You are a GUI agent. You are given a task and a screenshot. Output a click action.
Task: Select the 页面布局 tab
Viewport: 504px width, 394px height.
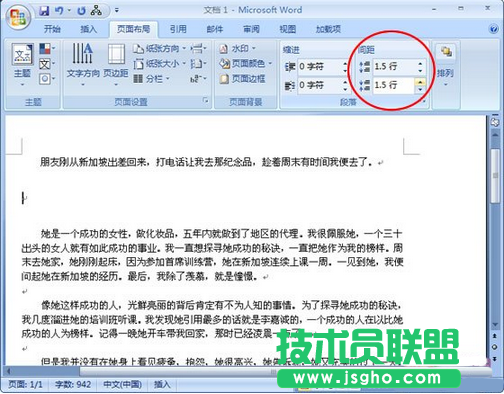[133, 29]
